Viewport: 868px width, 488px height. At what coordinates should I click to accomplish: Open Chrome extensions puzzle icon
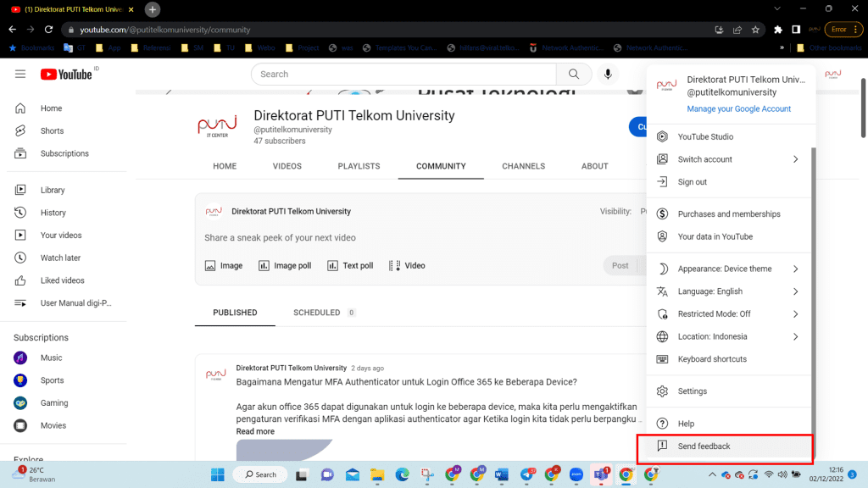click(778, 30)
